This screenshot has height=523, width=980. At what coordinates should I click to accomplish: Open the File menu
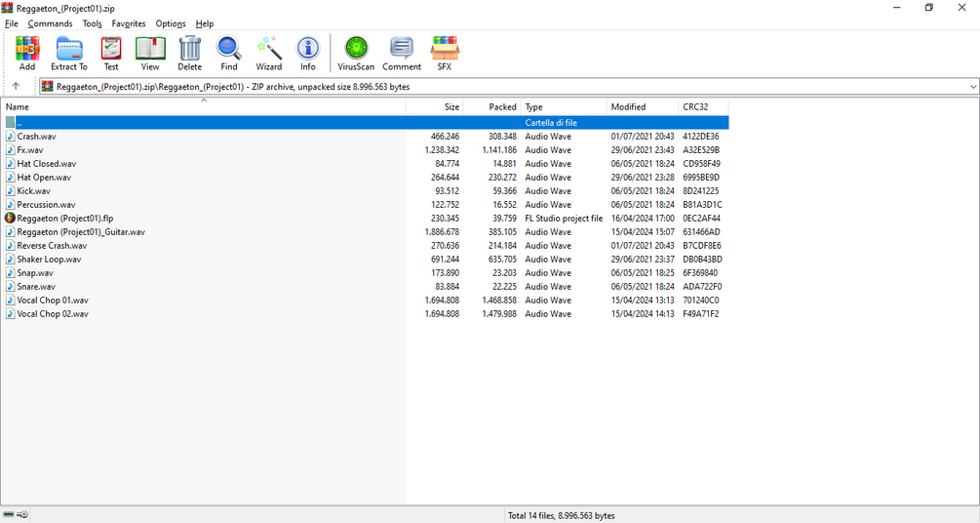pyautogui.click(x=12, y=23)
